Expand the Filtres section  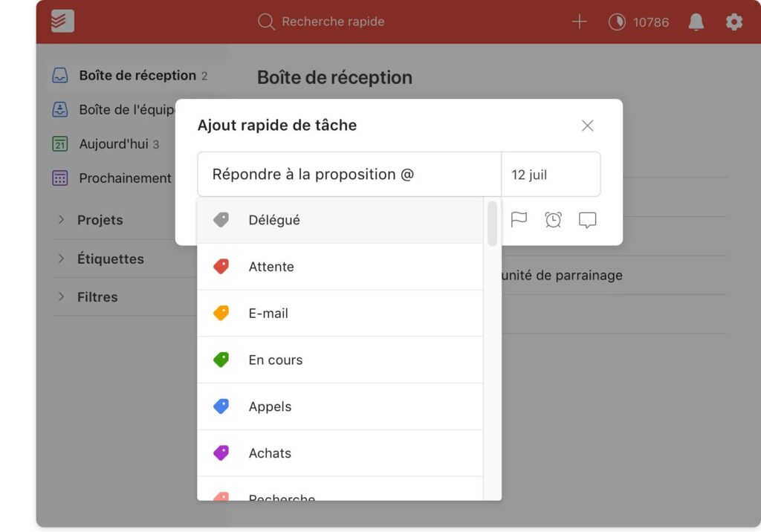coord(62,296)
